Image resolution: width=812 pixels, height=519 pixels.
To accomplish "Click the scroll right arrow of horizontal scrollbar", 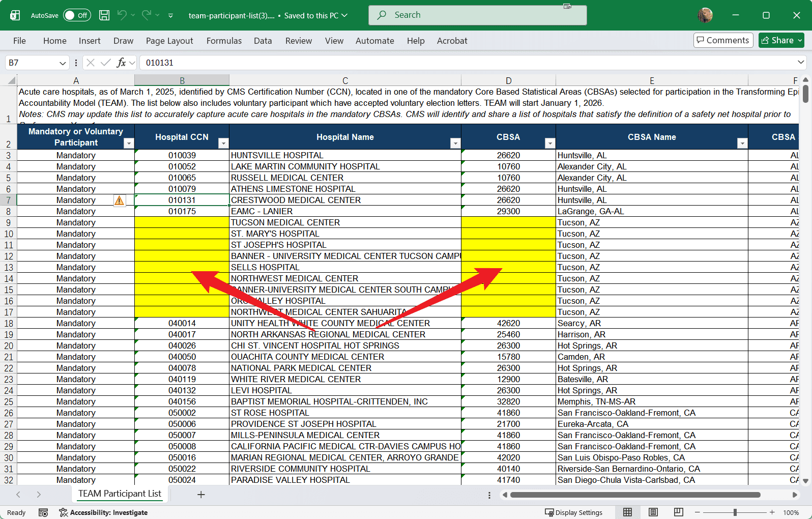I will coord(795,495).
